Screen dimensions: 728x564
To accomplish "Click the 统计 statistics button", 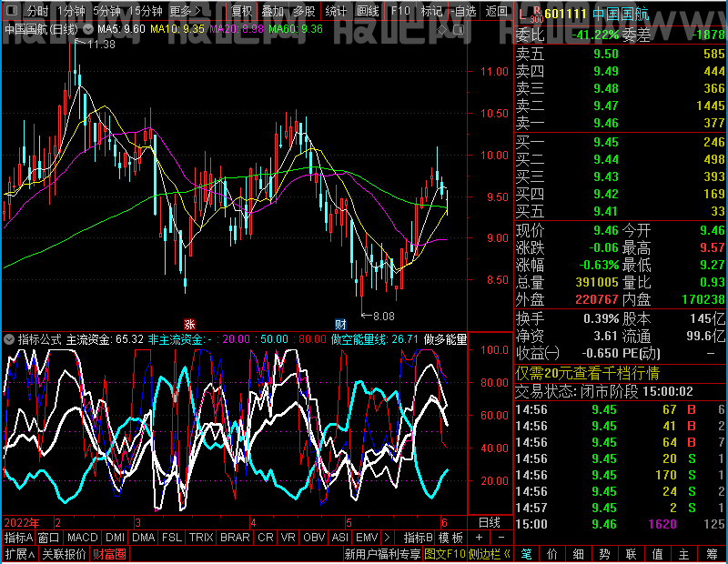I will pos(336,11).
